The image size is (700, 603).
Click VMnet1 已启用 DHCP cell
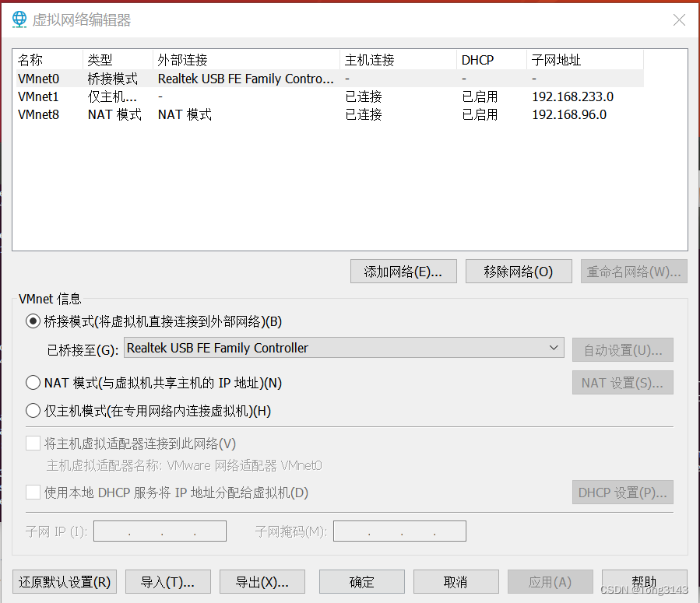tap(480, 96)
